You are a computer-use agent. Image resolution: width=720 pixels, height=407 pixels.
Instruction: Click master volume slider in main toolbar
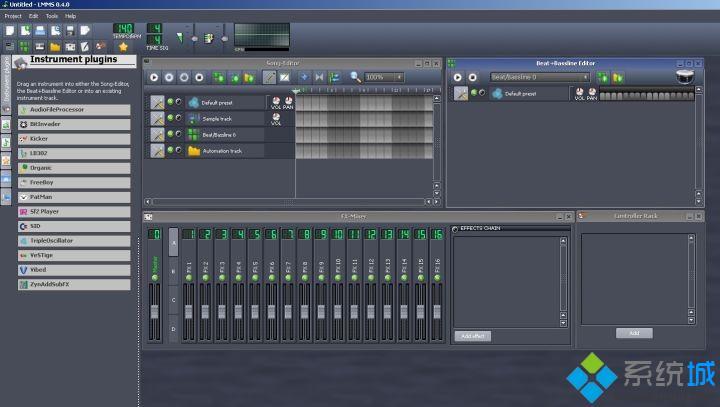(195, 37)
